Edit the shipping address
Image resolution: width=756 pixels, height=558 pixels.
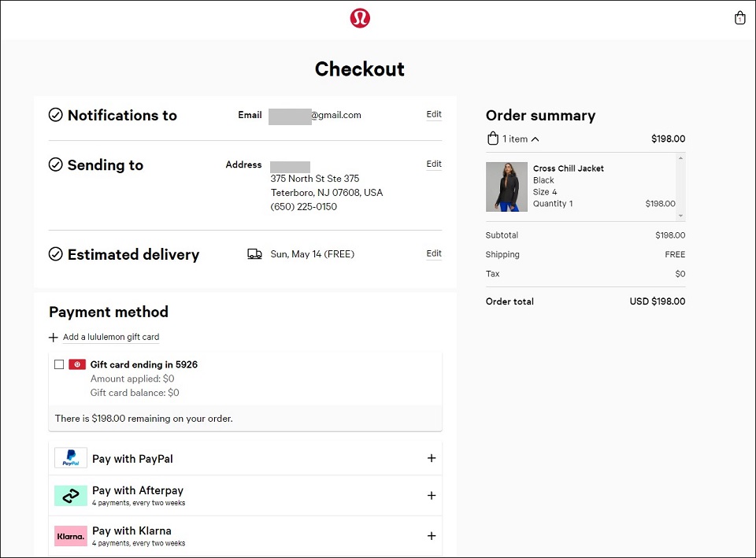pyautogui.click(x=434, y=164)
